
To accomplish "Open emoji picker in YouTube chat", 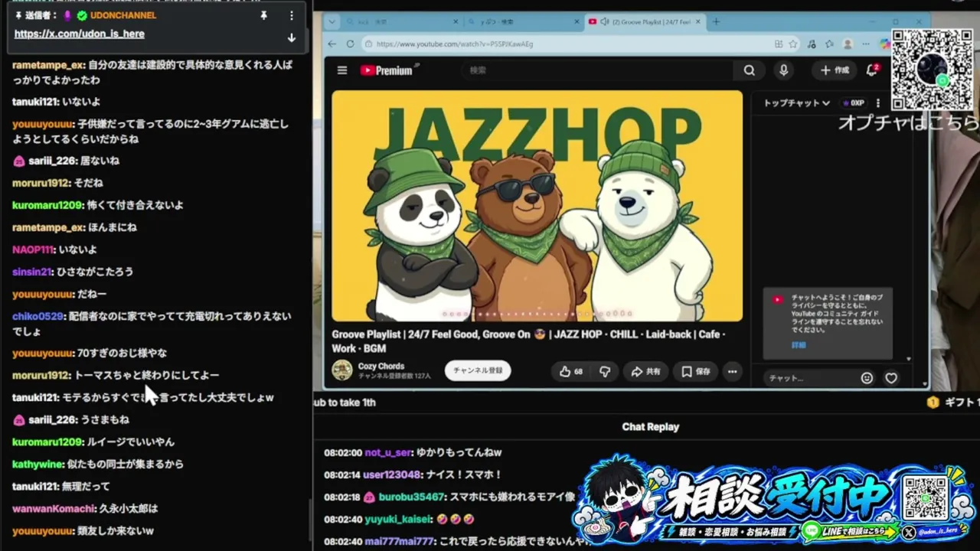I will [867, 378].
